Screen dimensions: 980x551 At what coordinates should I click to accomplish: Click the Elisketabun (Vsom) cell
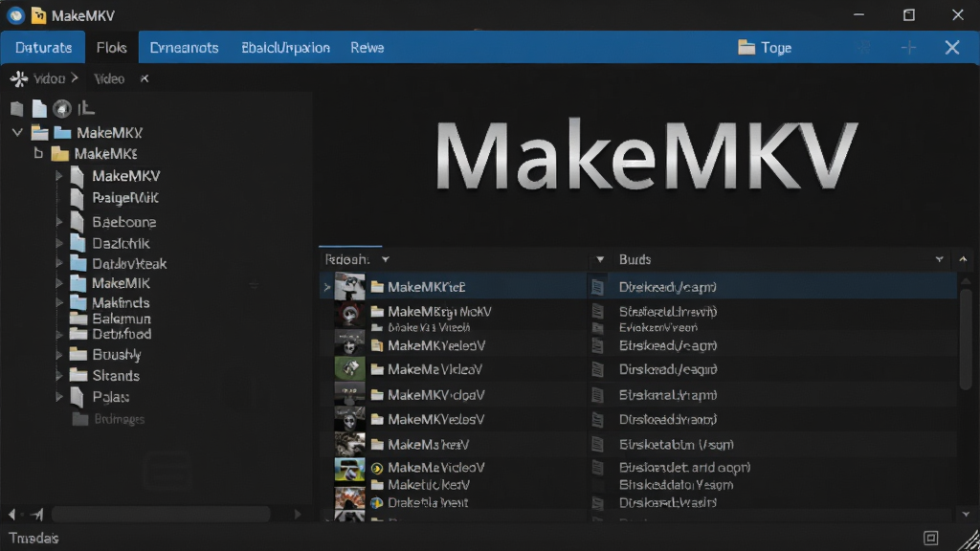(677, 445)
